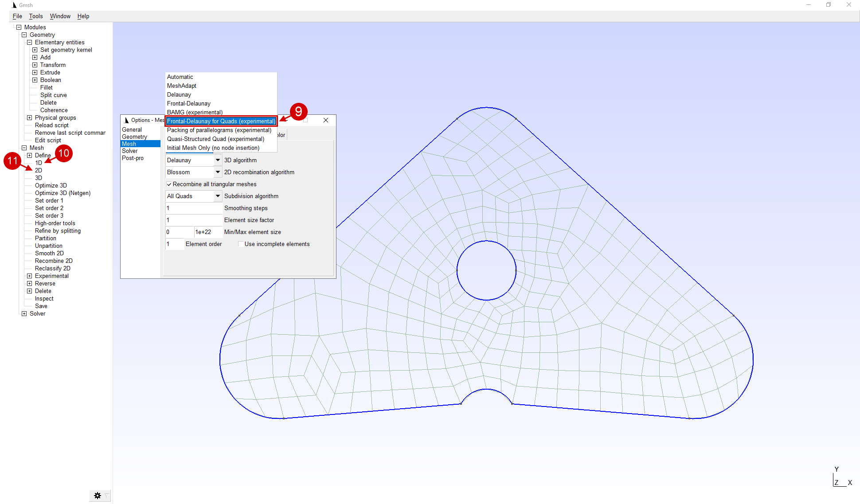Click 2D under Mesh module
The width and height of the screenshot is (860, 504).
click(x=39, y=171)
